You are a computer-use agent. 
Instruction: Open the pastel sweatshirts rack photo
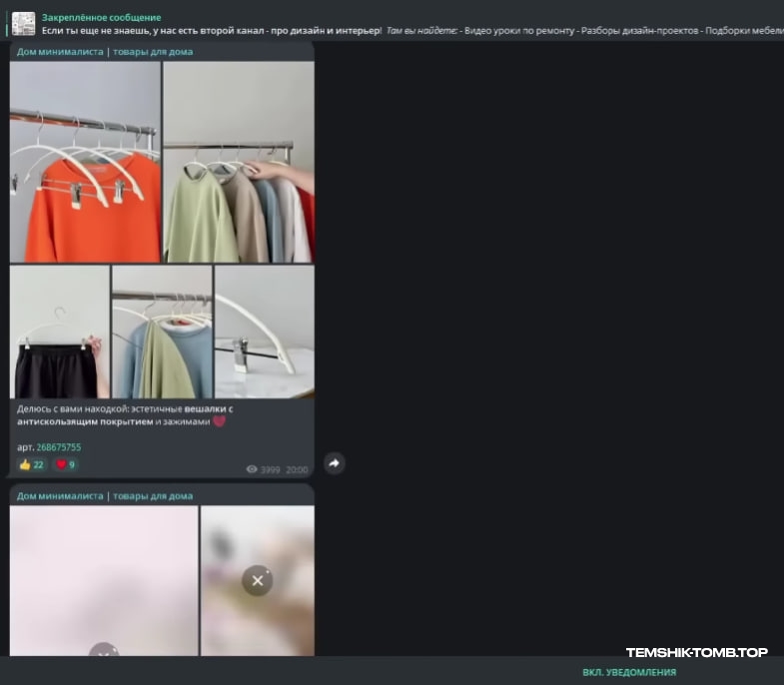(x=239, y=162)
